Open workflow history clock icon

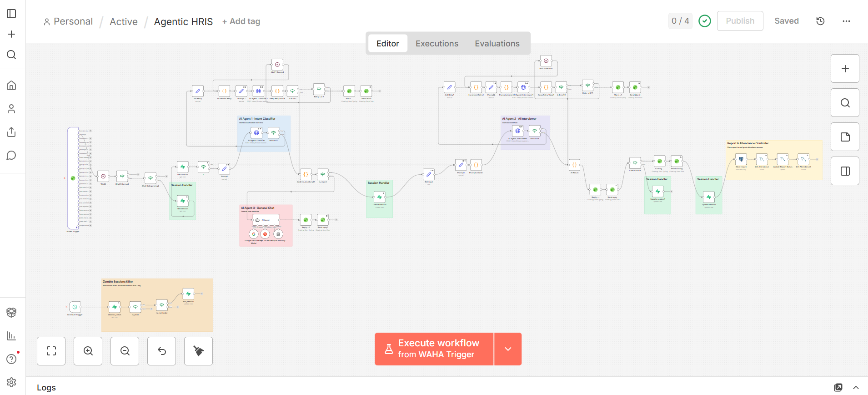820,21
